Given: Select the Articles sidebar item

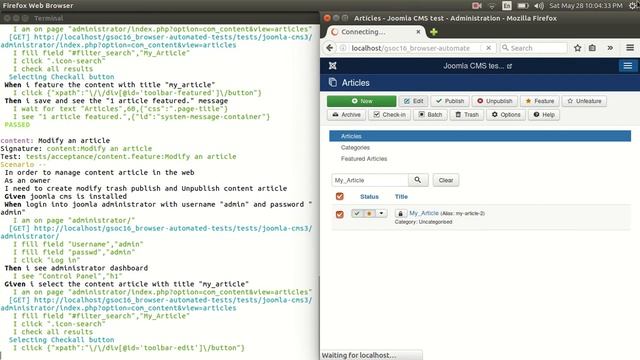Looking at the screenshot, I should (x=480, y=136).
